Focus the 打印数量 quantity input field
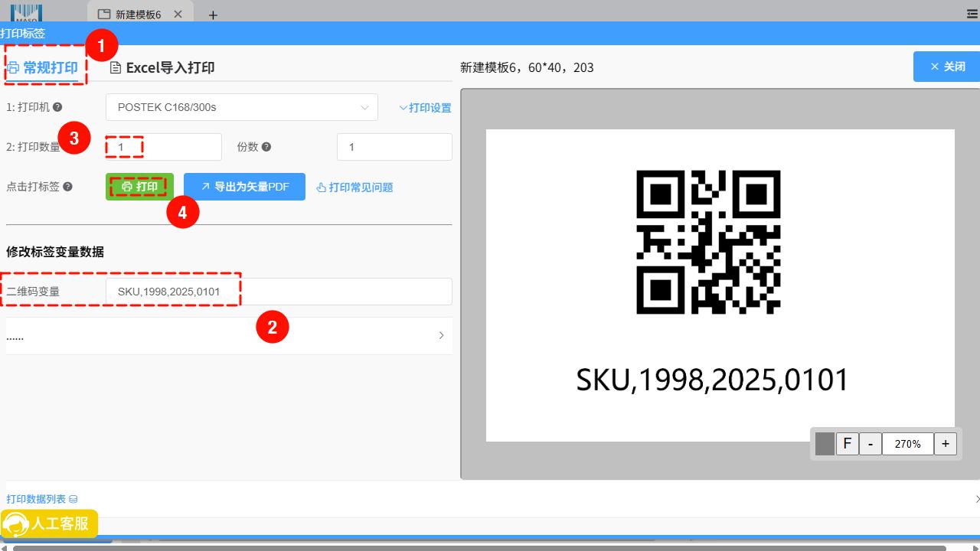The width and height of the screenshot is (980, 551). tap(164, 147)
